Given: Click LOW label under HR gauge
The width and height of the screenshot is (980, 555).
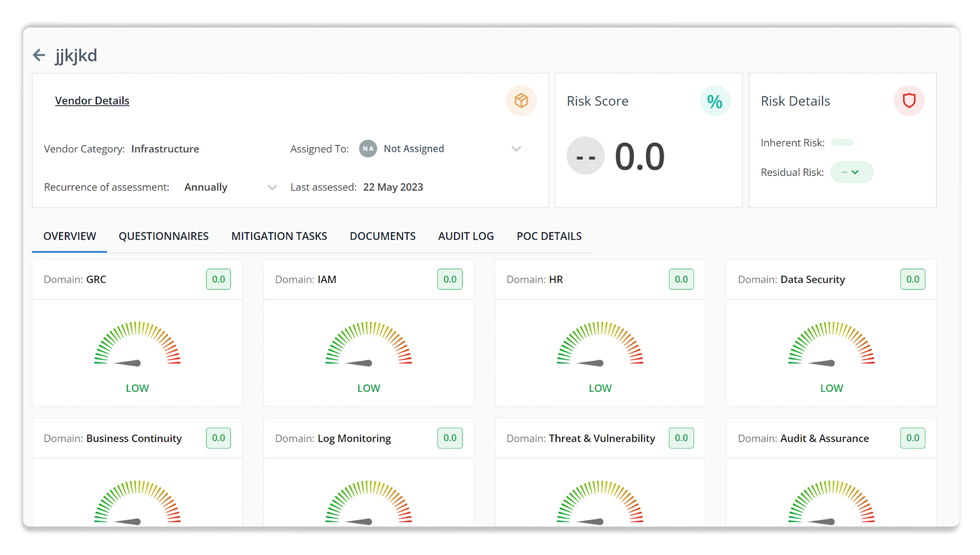Looking at the screenshot, I should click(x=600, y=388).
